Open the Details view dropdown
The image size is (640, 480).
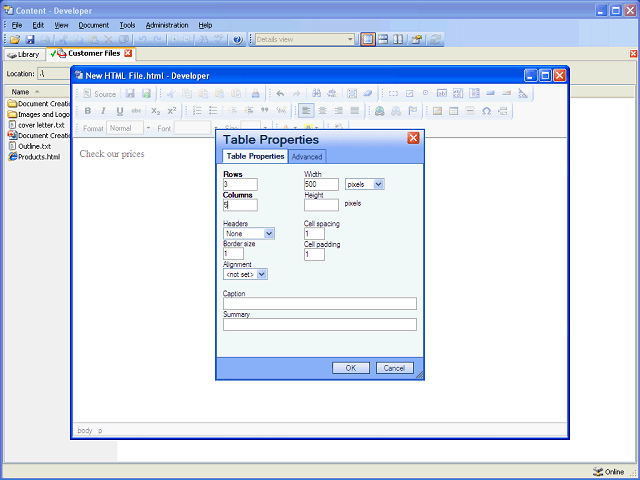coord(305,40)
